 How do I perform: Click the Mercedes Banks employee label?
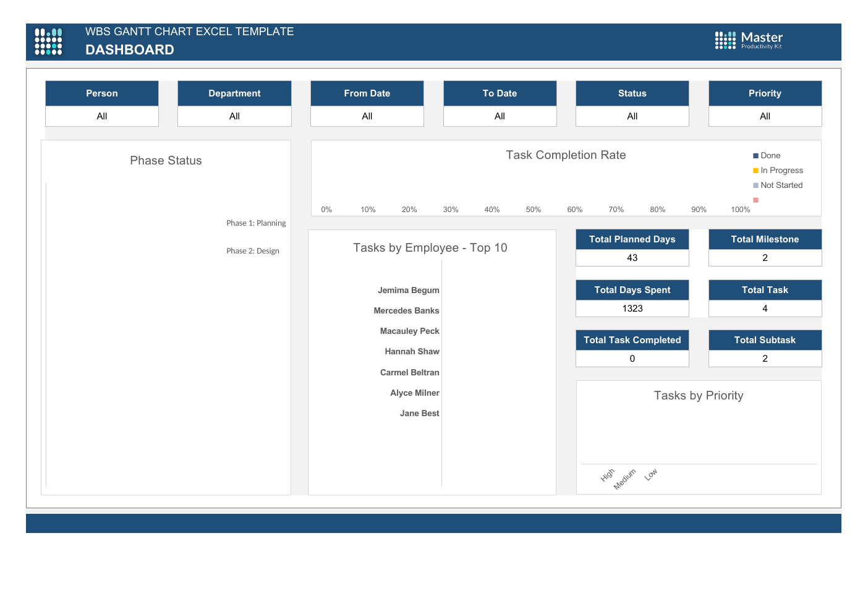pos(406,310)
